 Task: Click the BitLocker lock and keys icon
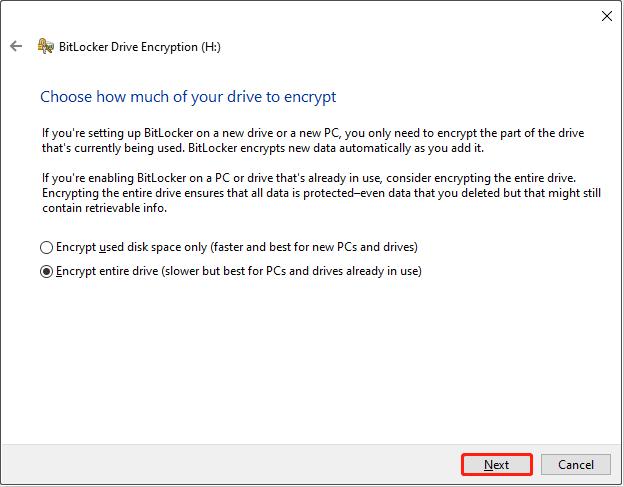click(x=45, y=46)
